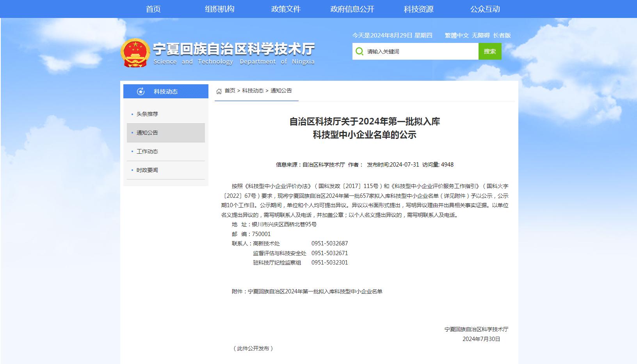Click the national emblem logo

pos(135,53)
